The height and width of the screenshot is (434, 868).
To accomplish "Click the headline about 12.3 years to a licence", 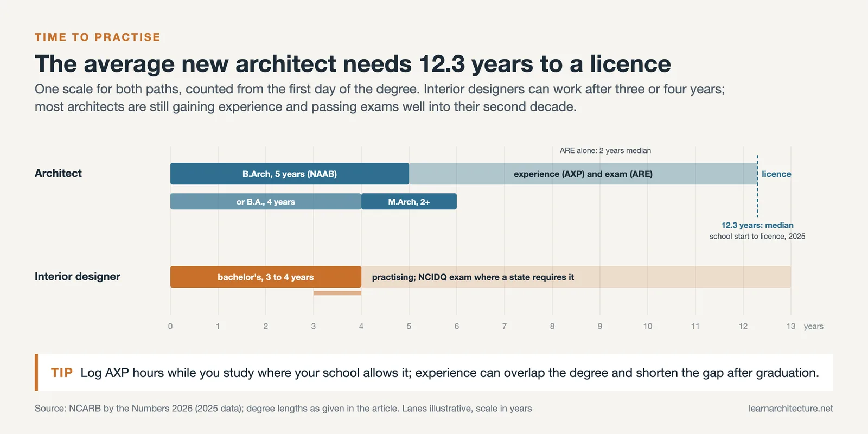I will (353, 63).
